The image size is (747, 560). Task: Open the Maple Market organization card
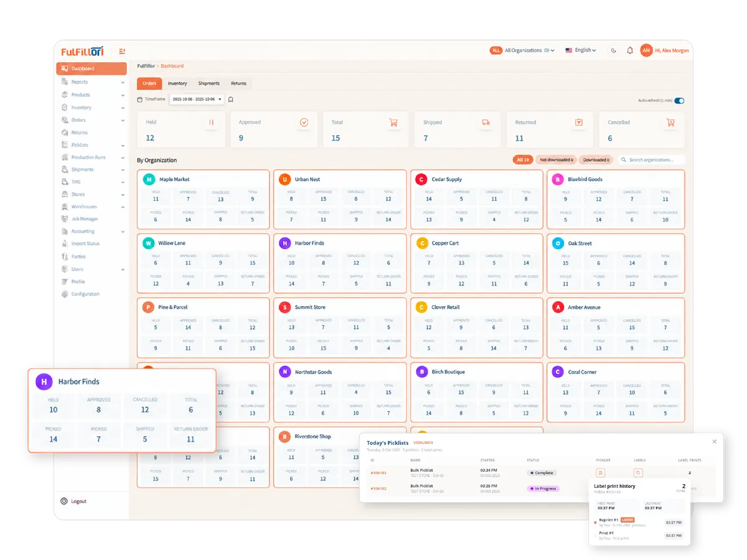[204, 199]
